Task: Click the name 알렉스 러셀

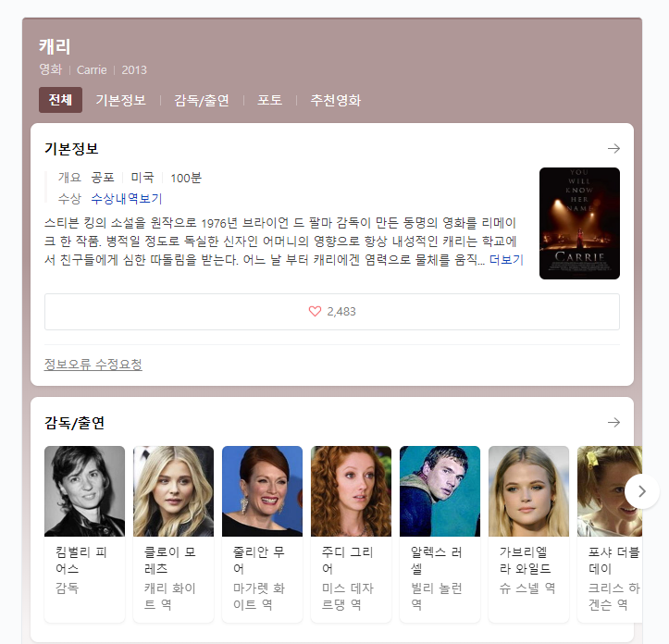Action: tap(436, 561)
